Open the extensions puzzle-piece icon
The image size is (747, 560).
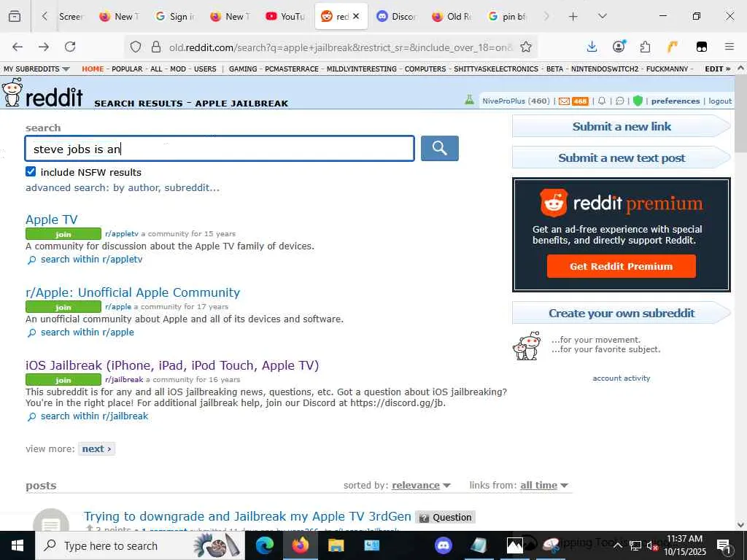point(645,47)
